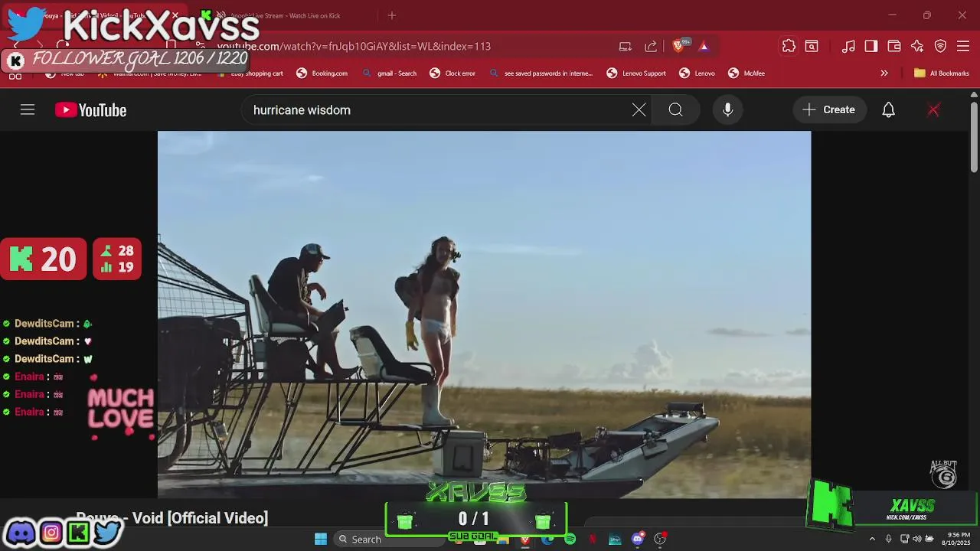Open Brave Shields lion icon
Image resolution: width=980 pixels, height=551 pixels.
678,46
